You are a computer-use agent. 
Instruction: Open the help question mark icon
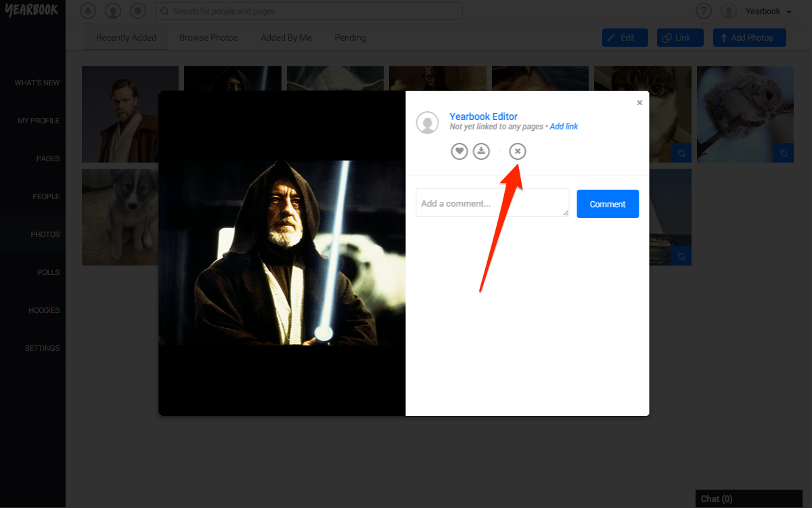tap(704, 11)
